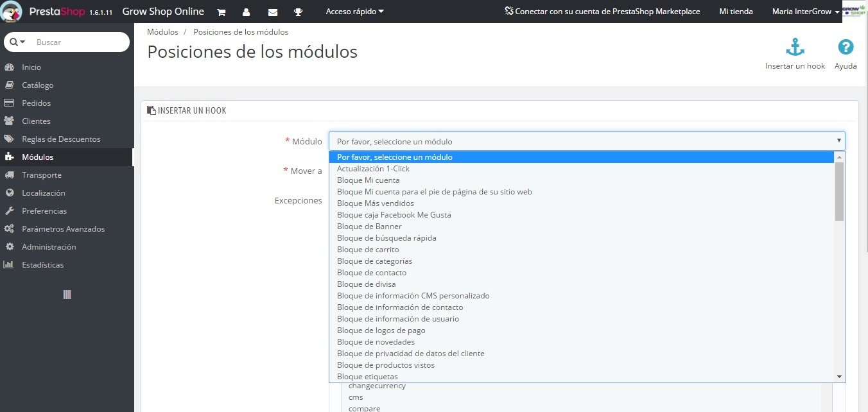Open Parámetros Avanzados menu link
This screenshot has height=412, width=868.
(x=64, y=228)
